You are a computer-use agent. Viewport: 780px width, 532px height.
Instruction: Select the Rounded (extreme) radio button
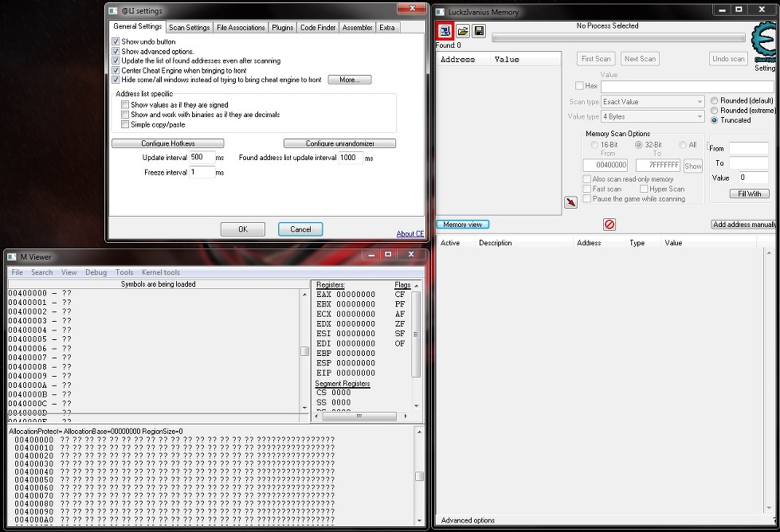coord(715,111)
